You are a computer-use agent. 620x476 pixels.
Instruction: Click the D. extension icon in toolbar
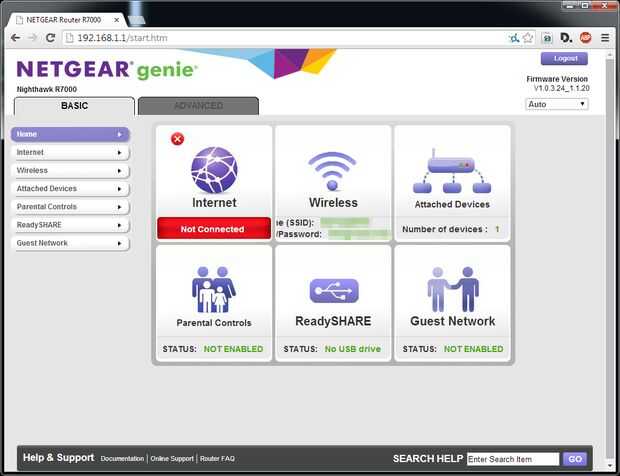point(566,38)
